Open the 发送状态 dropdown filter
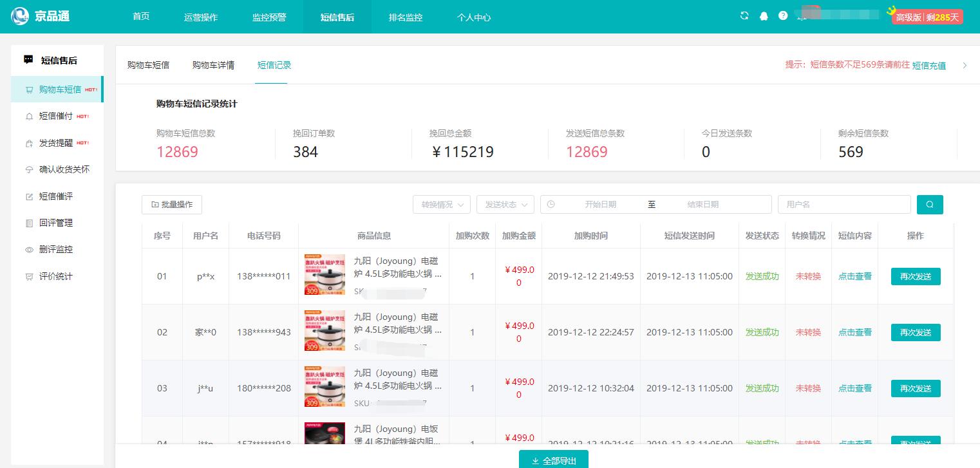Image resolution: width=980 pixels, height=468 pixels. pyautogui.click(x=505, y=205)
